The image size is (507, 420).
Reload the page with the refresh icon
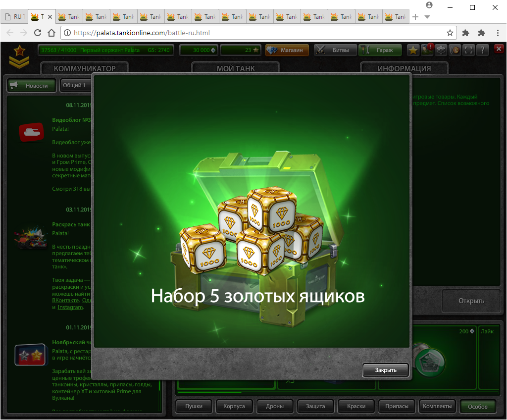38,33
